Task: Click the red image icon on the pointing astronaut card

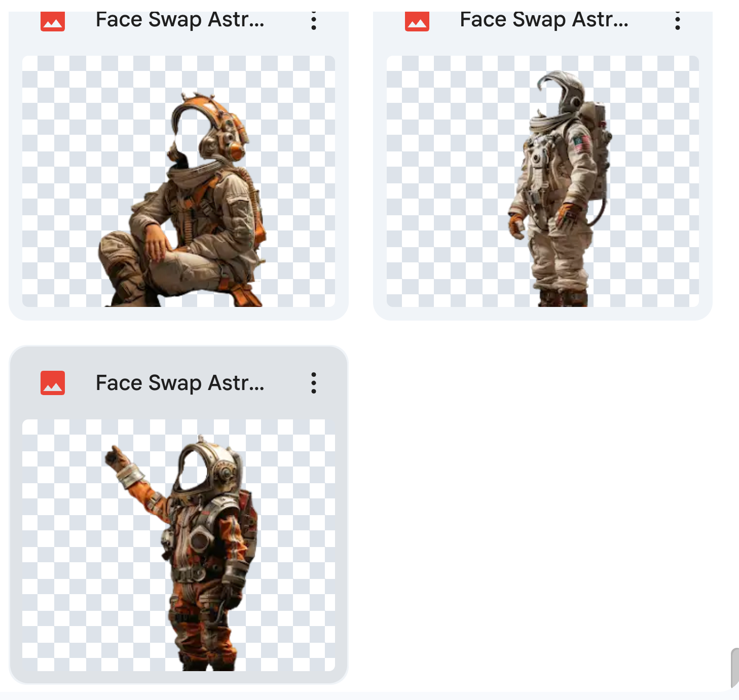Action: click(53, 383)
